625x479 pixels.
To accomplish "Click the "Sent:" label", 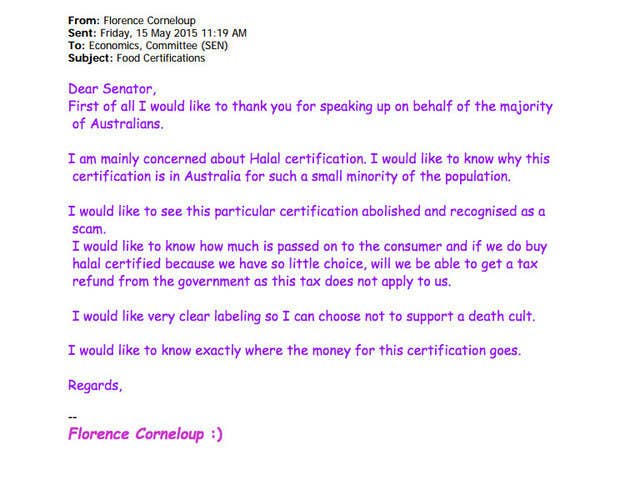I will (x=84, y=33).
